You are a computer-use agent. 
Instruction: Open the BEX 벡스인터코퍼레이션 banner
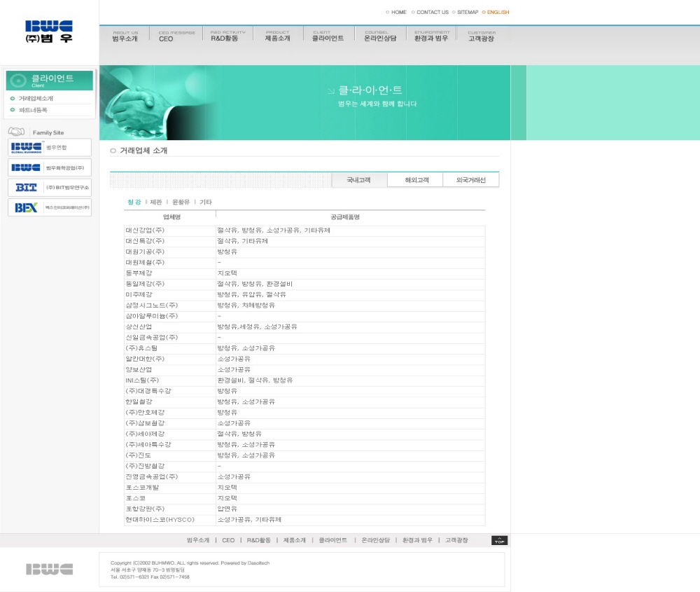click(x=50, y=207)
